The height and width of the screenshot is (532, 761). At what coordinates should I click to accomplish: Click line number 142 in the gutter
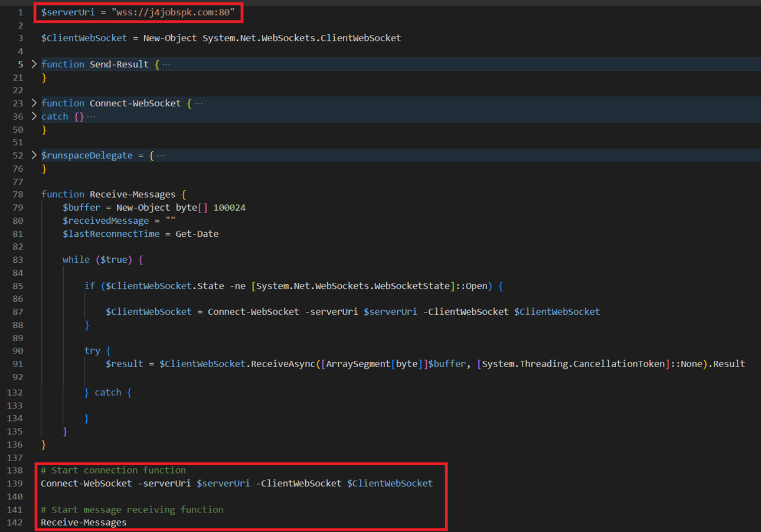[15, 523]
